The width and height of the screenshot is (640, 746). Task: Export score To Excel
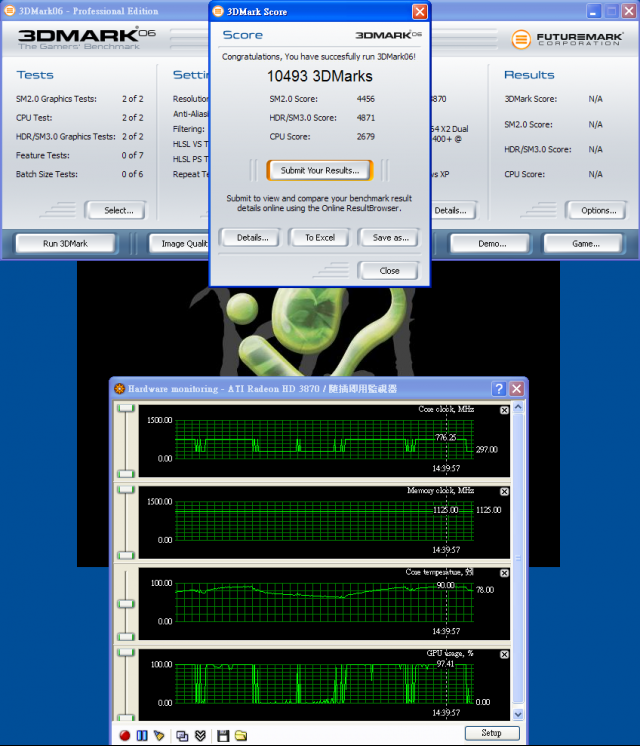(320, 237)
